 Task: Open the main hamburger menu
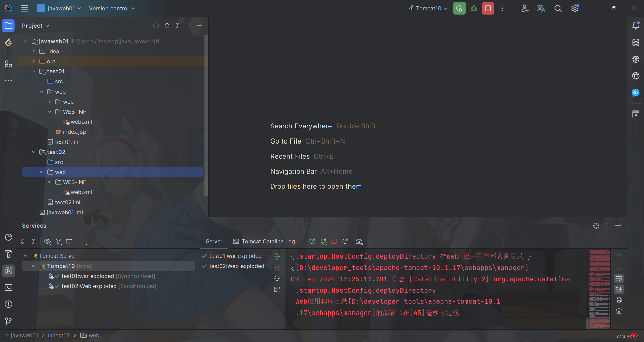[x=24, y=8]
